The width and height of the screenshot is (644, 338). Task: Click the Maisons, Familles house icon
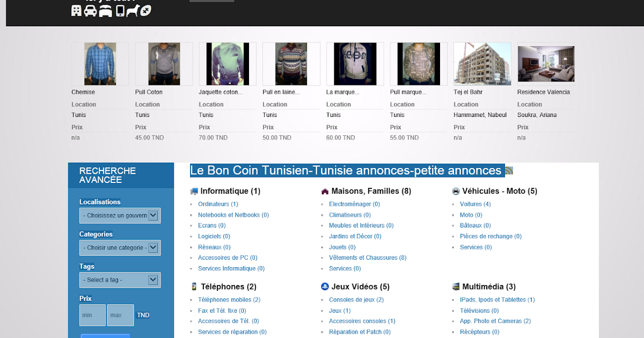pyautogui.click(x=325, y=191)
